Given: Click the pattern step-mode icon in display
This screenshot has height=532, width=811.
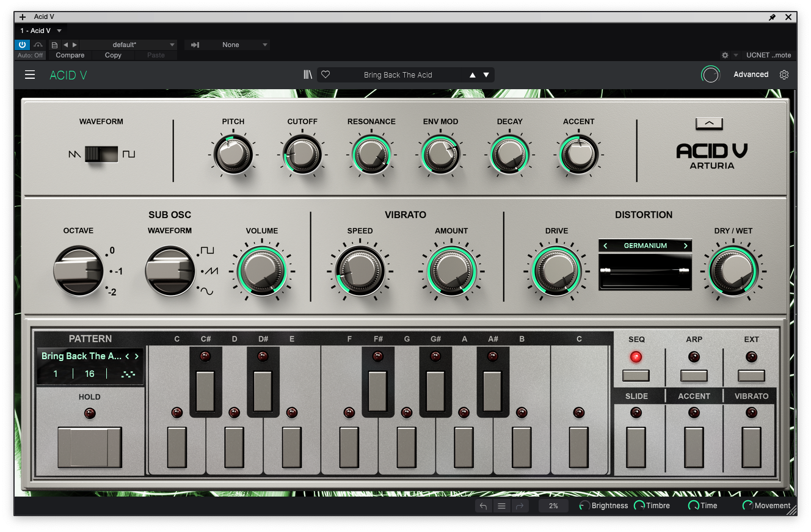Looking at the screenshot, I should coord(128,374).
